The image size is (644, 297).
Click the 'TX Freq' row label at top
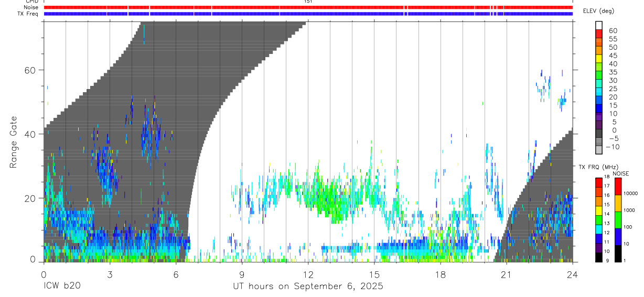(x=29, y=14)
